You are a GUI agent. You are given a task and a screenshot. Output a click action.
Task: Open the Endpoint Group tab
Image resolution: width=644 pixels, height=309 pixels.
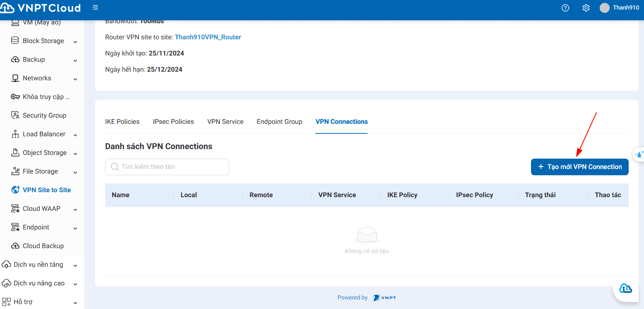(279, 121)
